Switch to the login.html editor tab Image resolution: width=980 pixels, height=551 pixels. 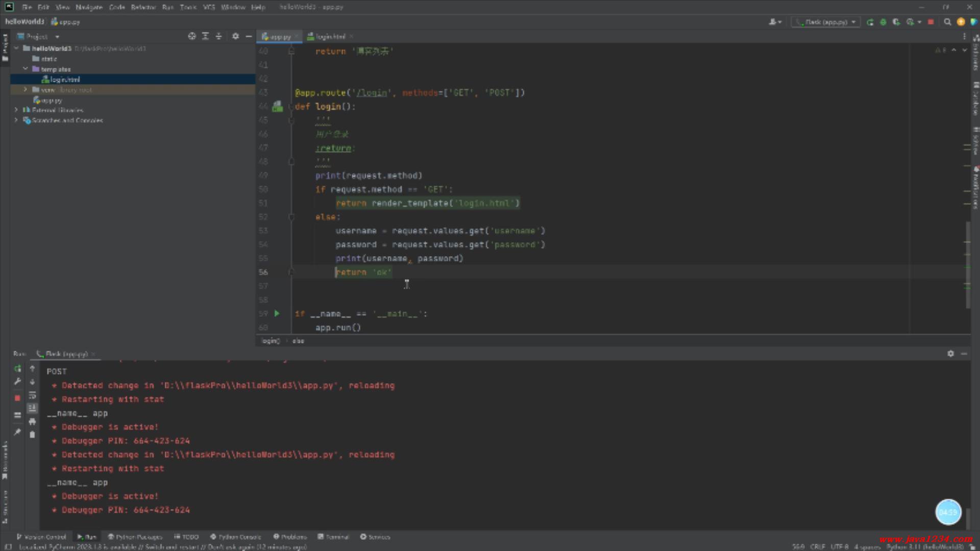click(330, 36)
